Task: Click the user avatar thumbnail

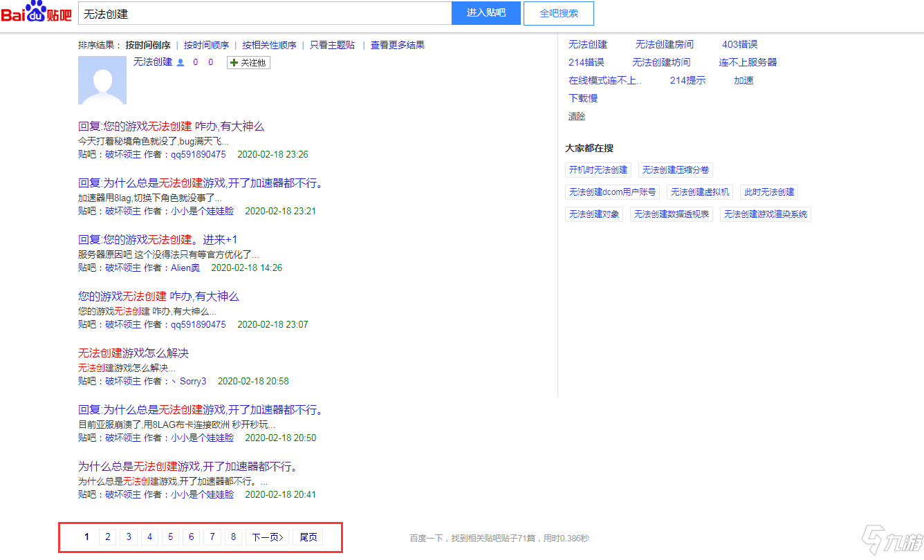Action: coord(102,80)
